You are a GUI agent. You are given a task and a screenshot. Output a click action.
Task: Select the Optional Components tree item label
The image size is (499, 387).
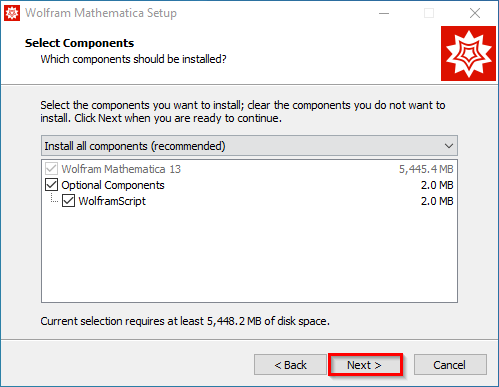pyautogui.click(x=113, y=185)
